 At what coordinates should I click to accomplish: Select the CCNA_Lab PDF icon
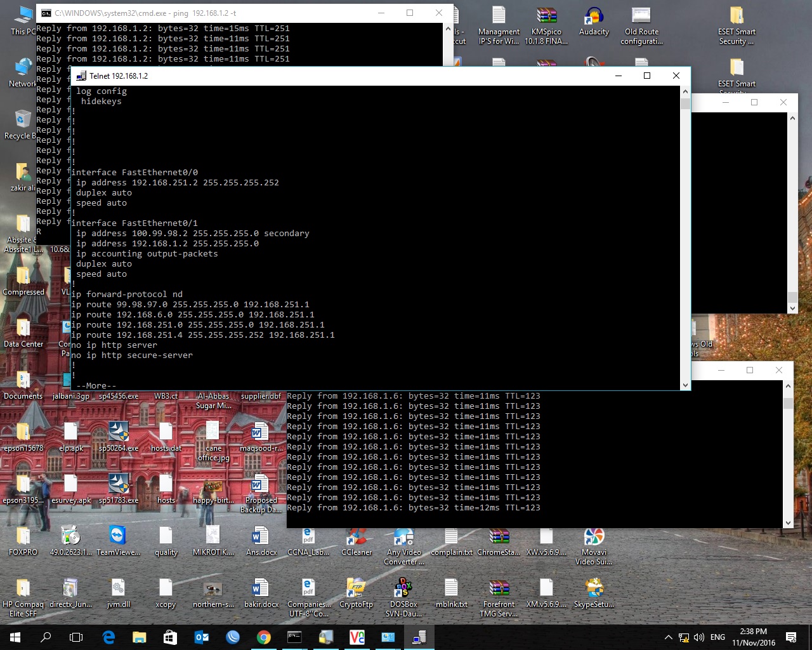coord(308,541)
